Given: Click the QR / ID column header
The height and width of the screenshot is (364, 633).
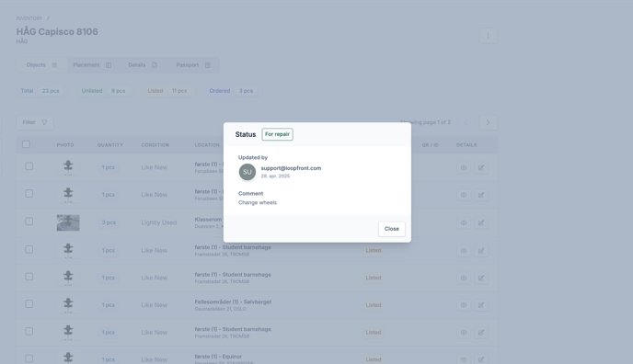Looking at the screenshot, I should pos(430,145).
